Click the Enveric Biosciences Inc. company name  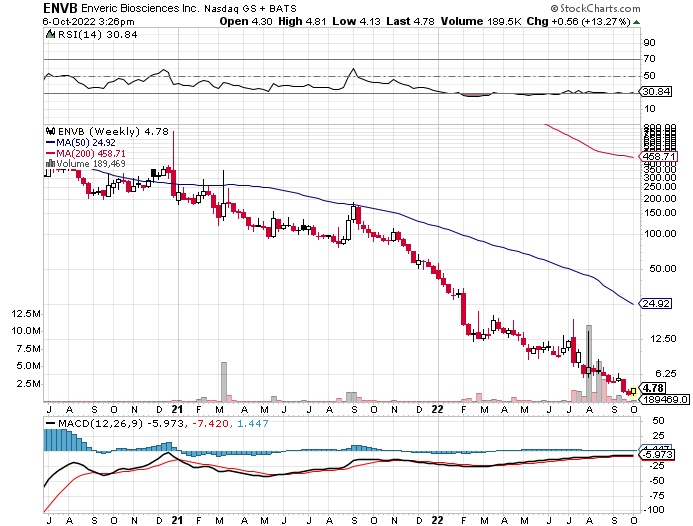pos(141,8)
